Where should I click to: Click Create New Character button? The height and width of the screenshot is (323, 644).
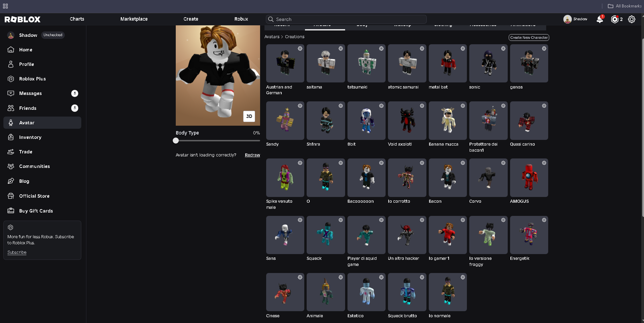[x=529, y=38]
